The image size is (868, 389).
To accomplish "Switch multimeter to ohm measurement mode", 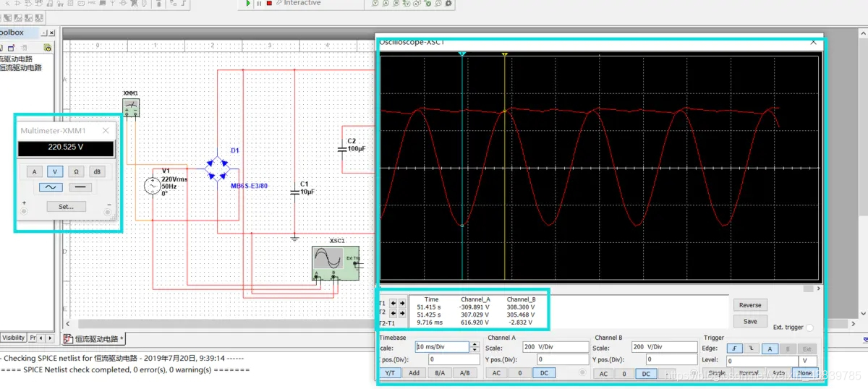I will tap(76, 171).
